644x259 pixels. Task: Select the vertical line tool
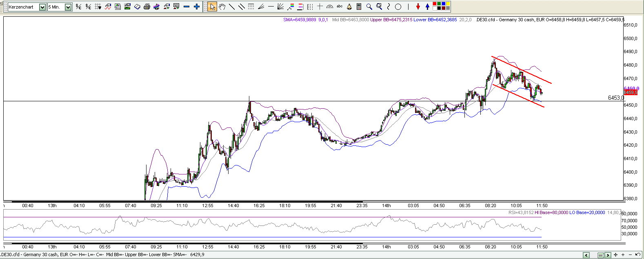point(408,7)
